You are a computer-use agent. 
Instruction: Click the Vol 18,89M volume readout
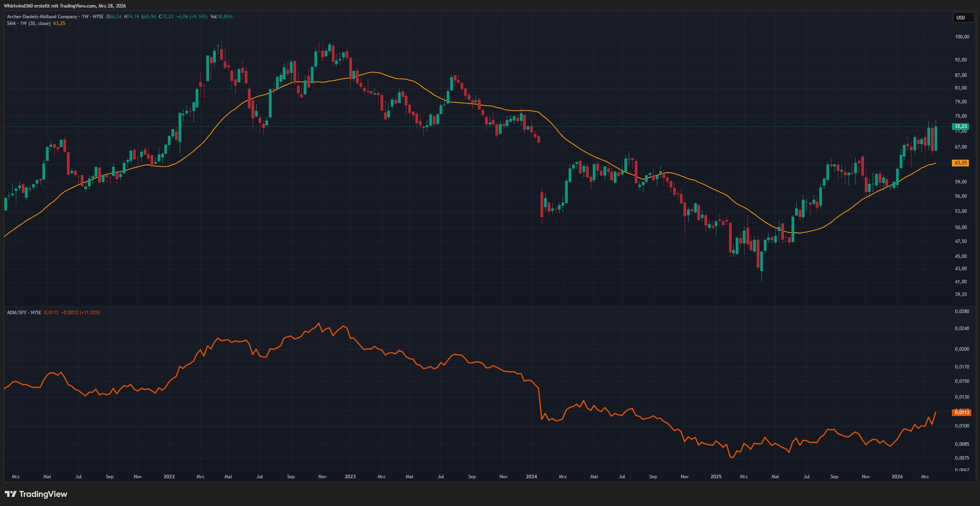(221, 17)
